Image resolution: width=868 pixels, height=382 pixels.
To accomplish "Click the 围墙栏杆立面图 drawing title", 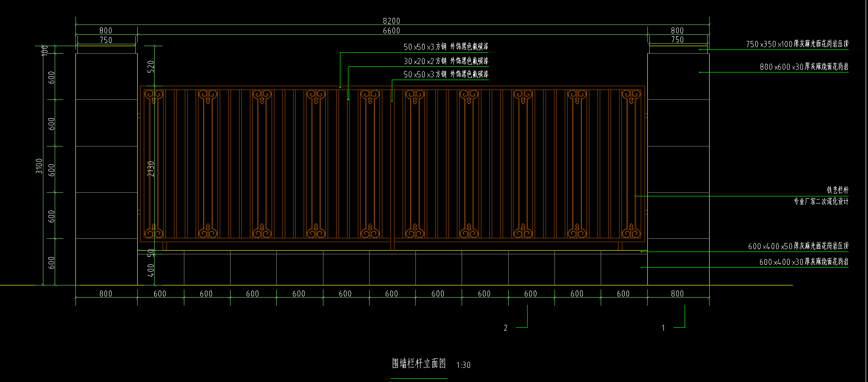I will point(419,363).
